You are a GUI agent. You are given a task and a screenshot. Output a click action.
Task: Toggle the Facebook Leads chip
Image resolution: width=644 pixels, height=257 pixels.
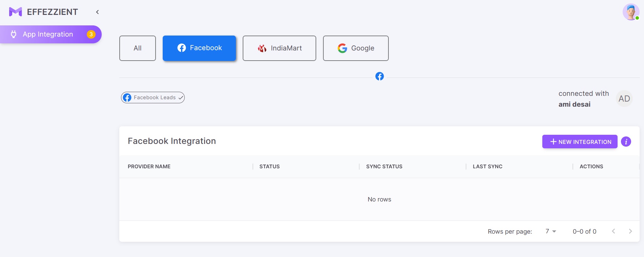click(x=153, y=98)
